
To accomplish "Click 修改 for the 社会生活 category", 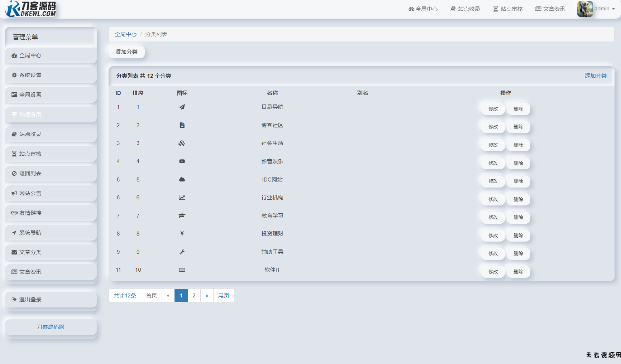I will click(x=493, y=145).
